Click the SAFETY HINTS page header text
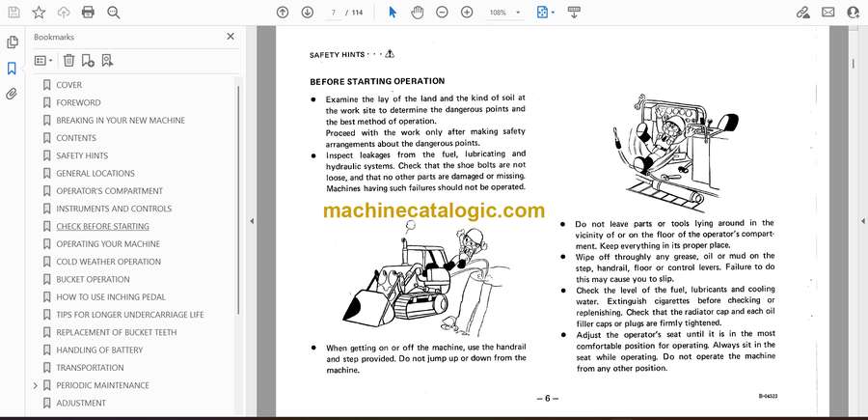Screen dimensions: 868x420 [x=338, y=55]
